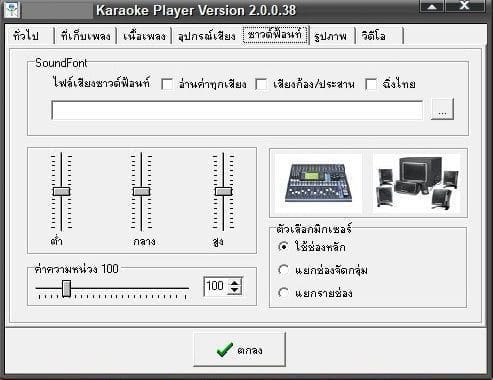
Task: Click the up-arrow button in the title bar
Action: click(432, 6)
